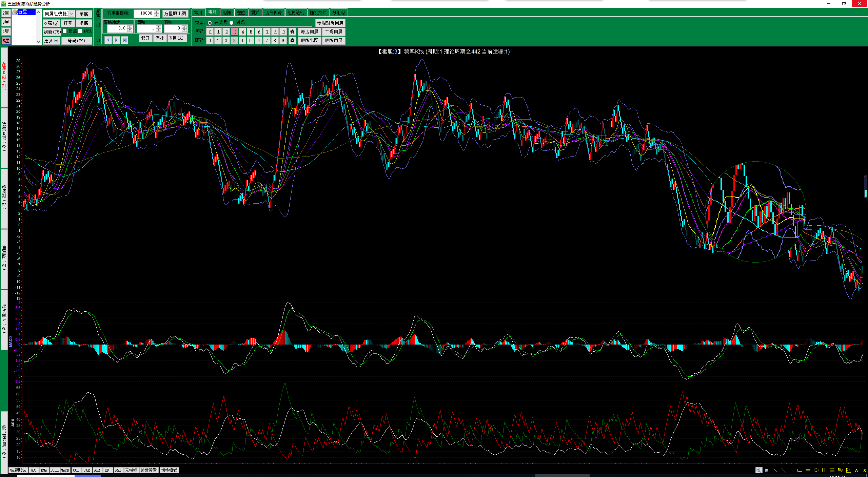The height and width of the screenshot is (477, 868).
Task: Click the 屏蜡烛数 input field
Action: (117, 28)
